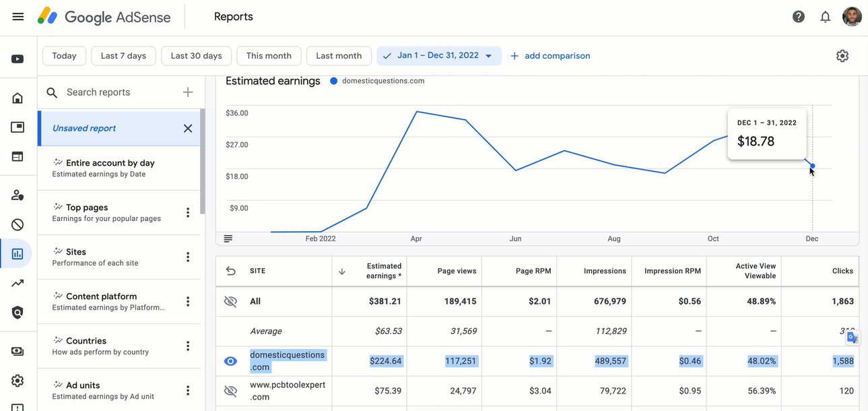
Task: Close the Unsaved report
Action: (x=188, y=129)
